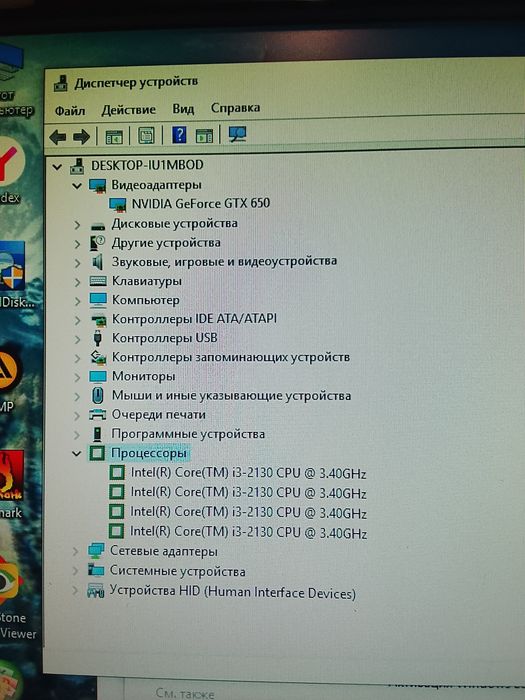Select DESKTOP-IU1MBOD computer name
Viewport: 525px width, 700px height.
(x=147, y=165)
